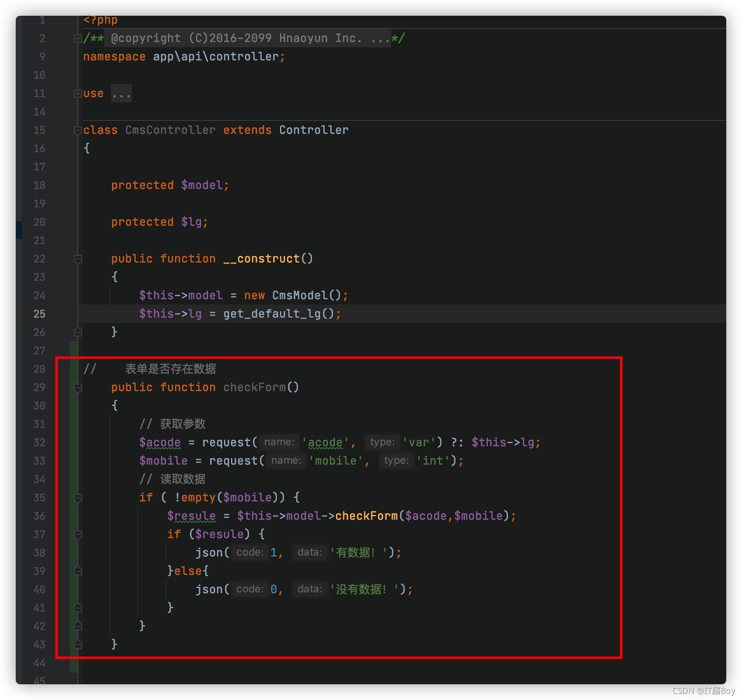
Task: Click fold end marker on line 43
Action: pos(77,644)
